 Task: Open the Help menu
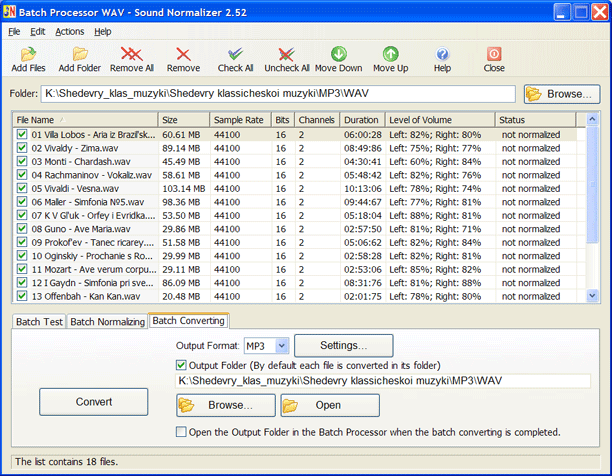pos(103,32)
